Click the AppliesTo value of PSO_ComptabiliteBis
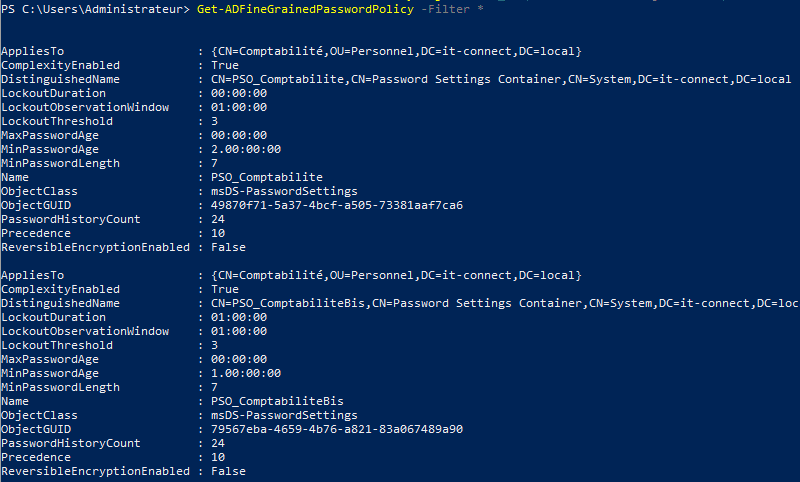800x482 pixels. 397,275
